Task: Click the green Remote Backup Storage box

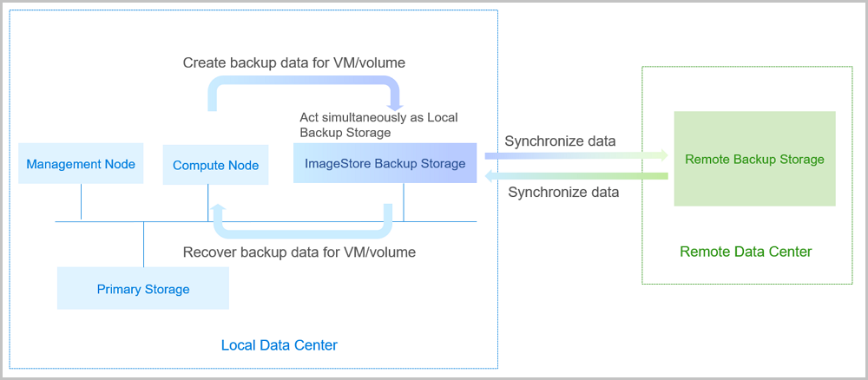Action: click(x=754, y=159)
